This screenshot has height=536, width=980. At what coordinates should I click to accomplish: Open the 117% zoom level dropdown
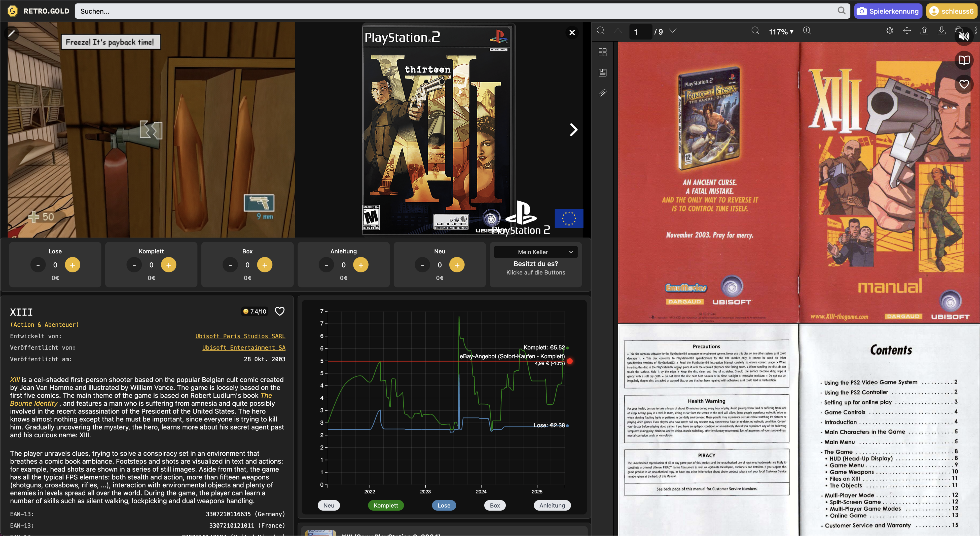[781, 31]
